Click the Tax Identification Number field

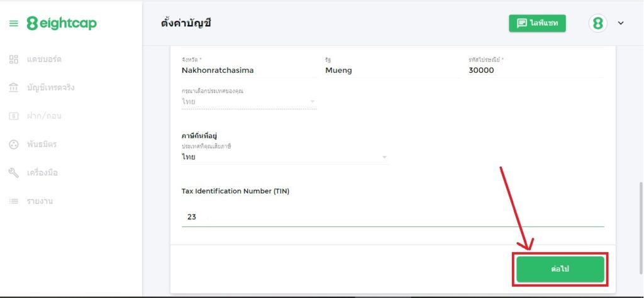pos(392,217)
